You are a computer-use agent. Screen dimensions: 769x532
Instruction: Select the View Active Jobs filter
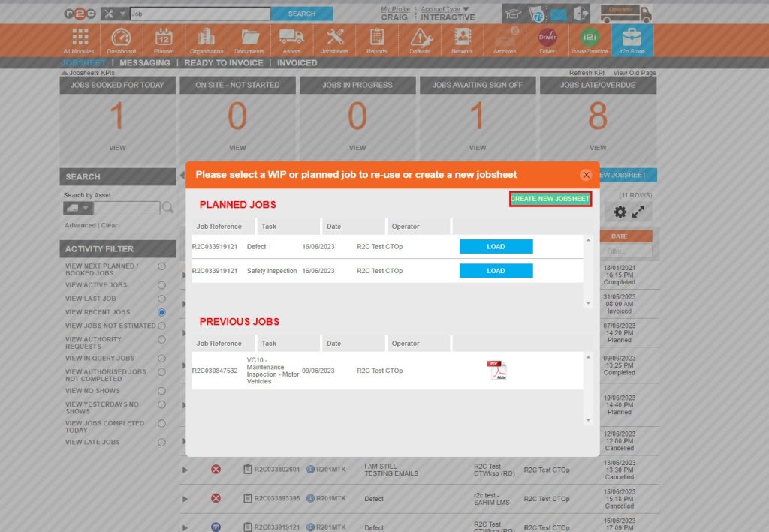pos(161,285)
